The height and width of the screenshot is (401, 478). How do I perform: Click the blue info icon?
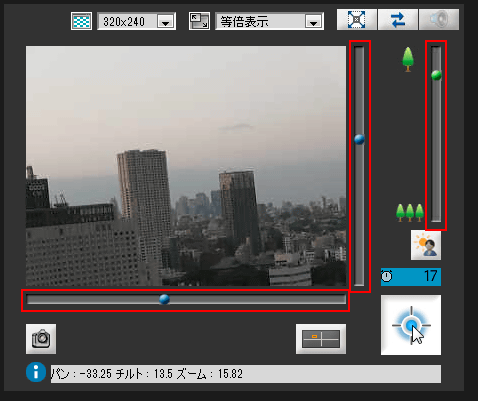click(x=36, y=372)
